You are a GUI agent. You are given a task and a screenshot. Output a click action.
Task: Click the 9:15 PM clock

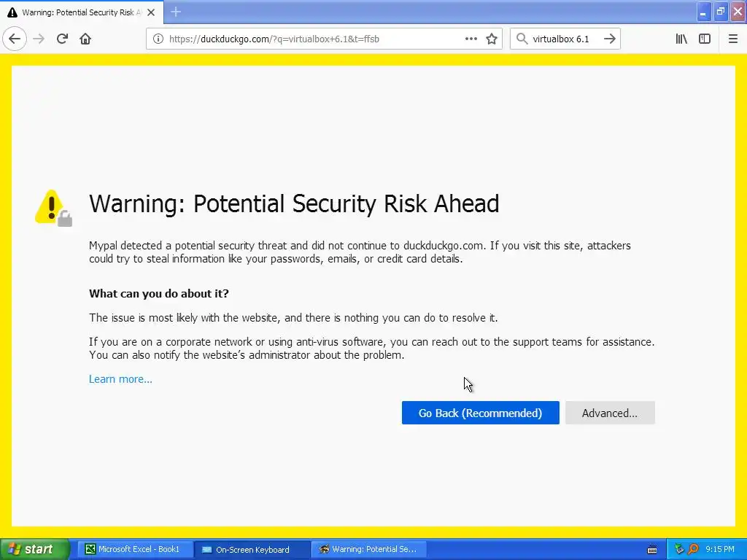[x=720, y=549]
